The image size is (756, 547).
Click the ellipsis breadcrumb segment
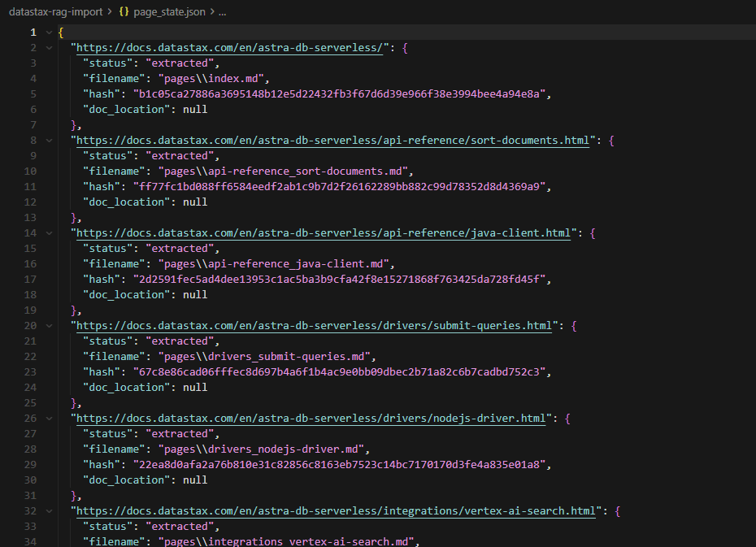222,12
